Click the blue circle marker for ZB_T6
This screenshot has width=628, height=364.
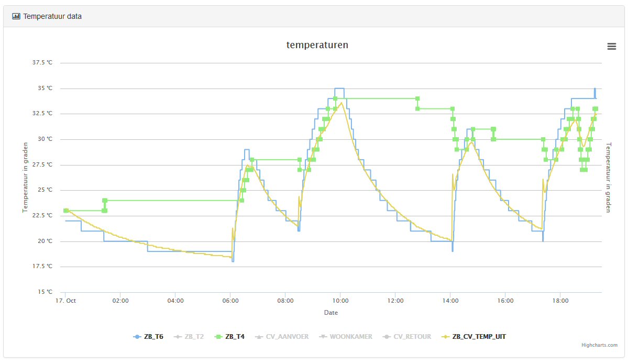137,337
